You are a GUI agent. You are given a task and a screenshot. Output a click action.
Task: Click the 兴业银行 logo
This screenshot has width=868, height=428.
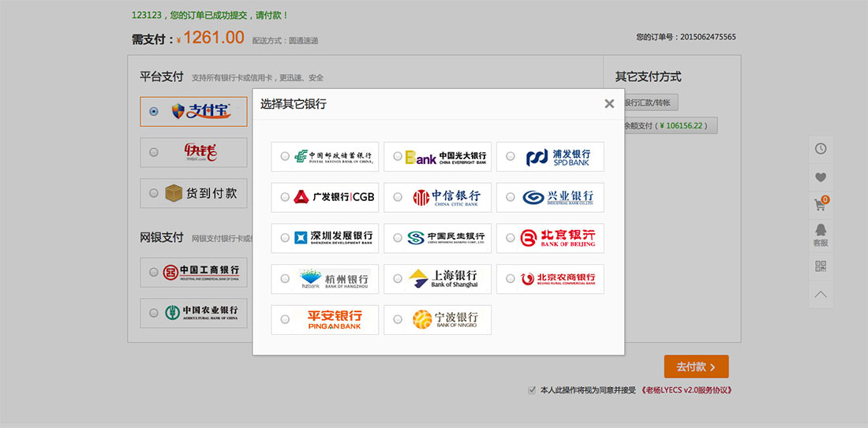558,197
